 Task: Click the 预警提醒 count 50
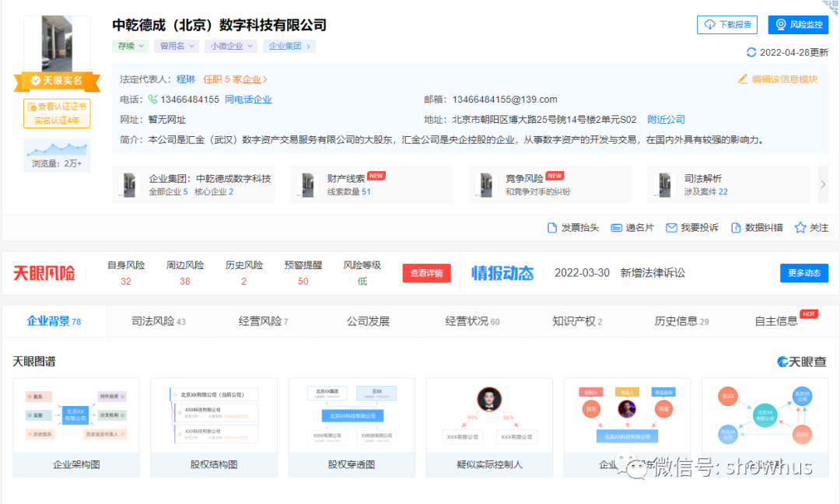point(303,282)
